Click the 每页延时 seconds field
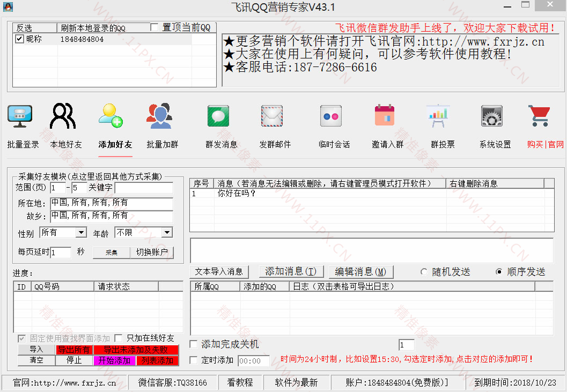The width and height of the screenshot is (567, 392). pyautogui.click(x=61, y=253)
